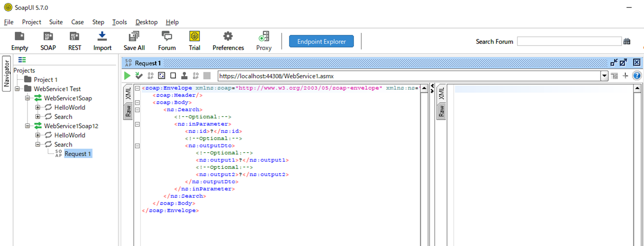Switch to the Raw tab of the request editor
The image size is (644, 246).
tap(128, 111)
